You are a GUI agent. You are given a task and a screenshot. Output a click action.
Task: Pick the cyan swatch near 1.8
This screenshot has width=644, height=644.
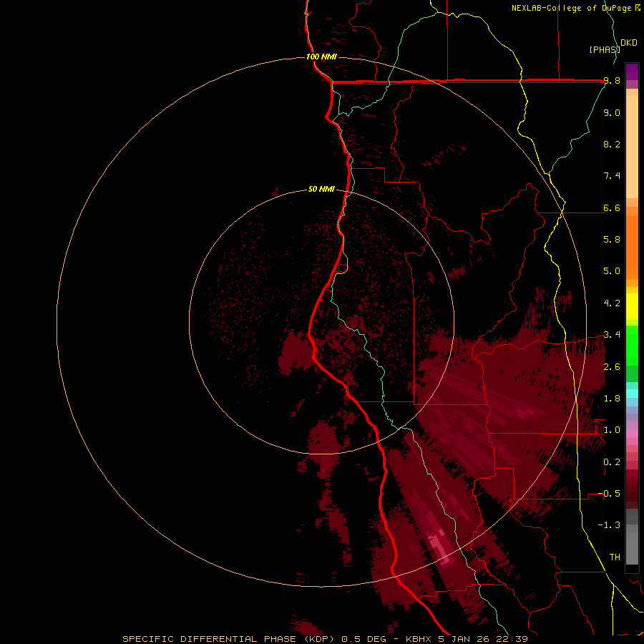(632, 394)
